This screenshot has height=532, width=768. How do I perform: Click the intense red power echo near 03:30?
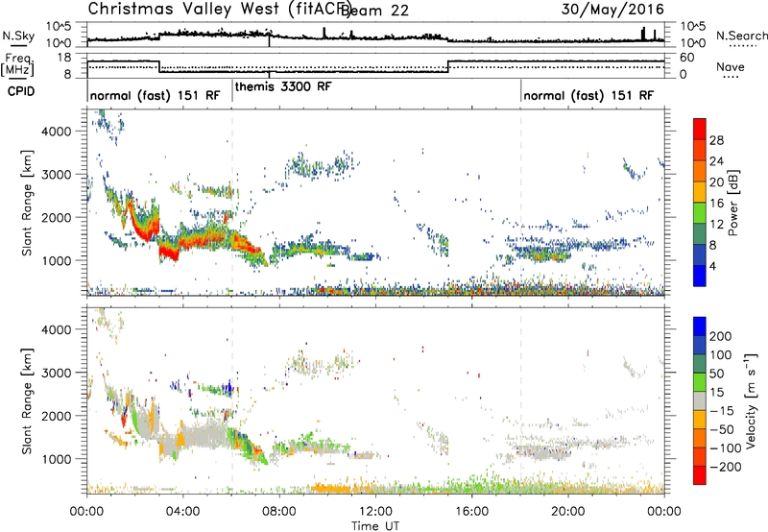[x=169, y=253]
